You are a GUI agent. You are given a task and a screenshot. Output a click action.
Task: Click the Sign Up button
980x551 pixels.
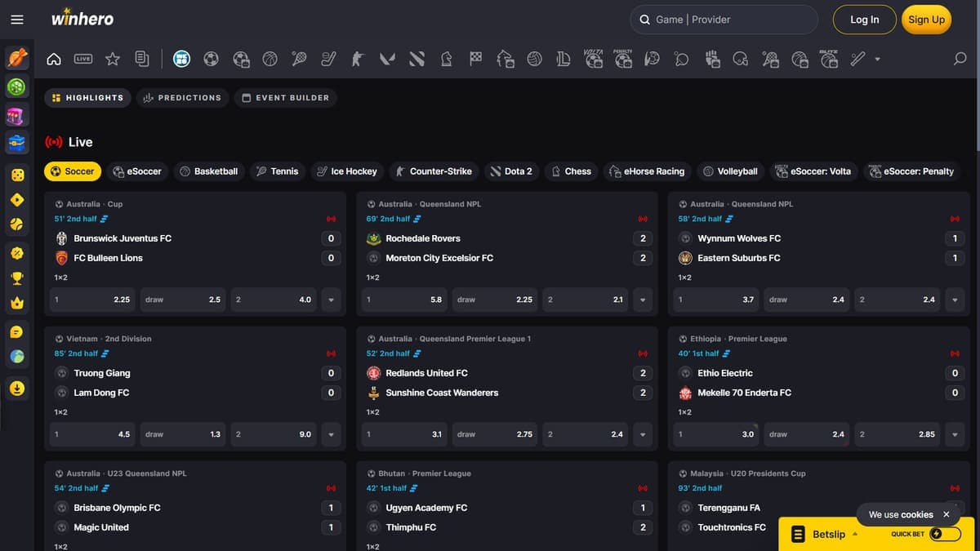point(926,20)
